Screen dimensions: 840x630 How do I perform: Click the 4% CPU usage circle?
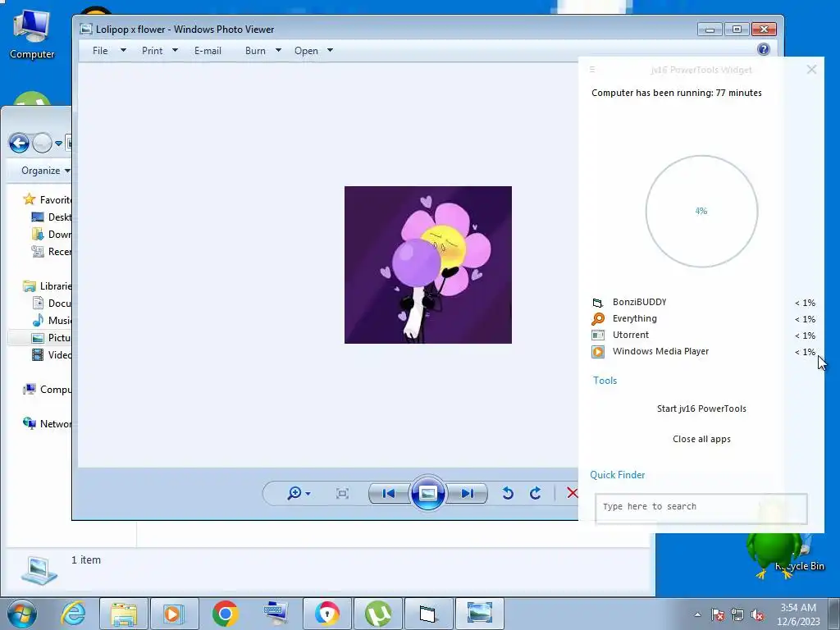coord(701,211)
